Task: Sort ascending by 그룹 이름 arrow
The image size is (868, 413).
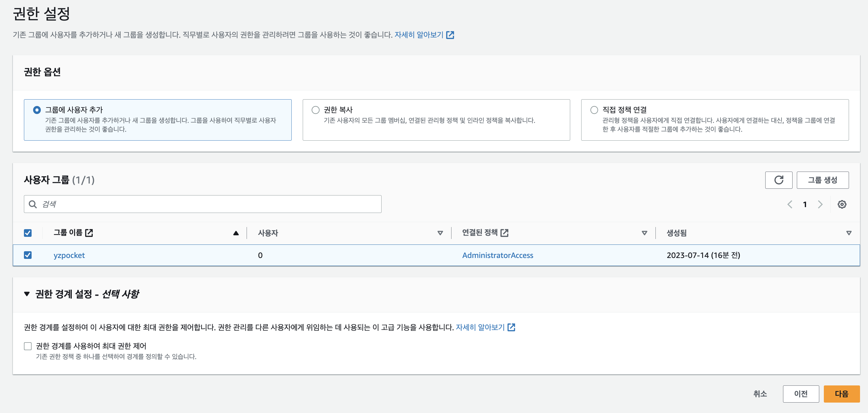Action: click(x=236, y=233)
